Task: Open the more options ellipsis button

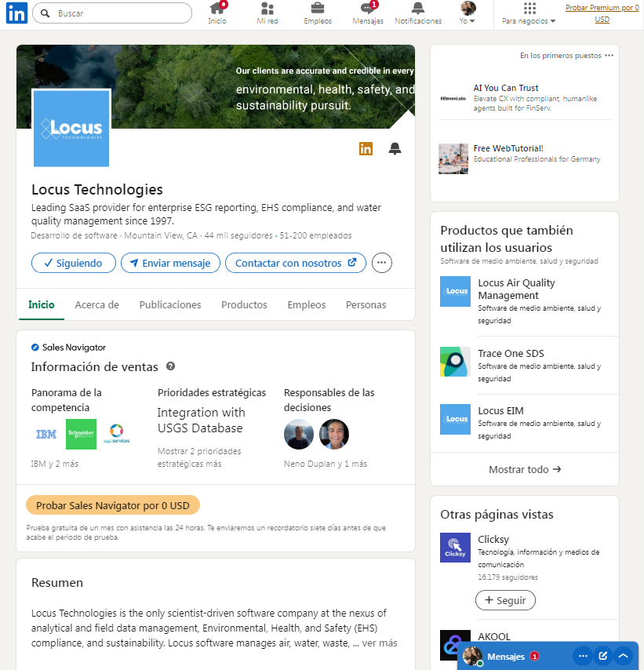Action: click(x=381, y=263)
